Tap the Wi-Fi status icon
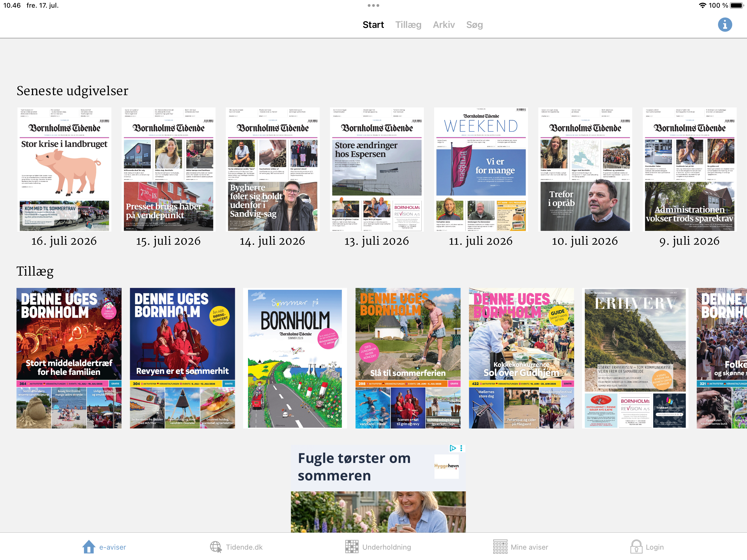The height and width of the screenshot is (560, 747). pos(702,5)
